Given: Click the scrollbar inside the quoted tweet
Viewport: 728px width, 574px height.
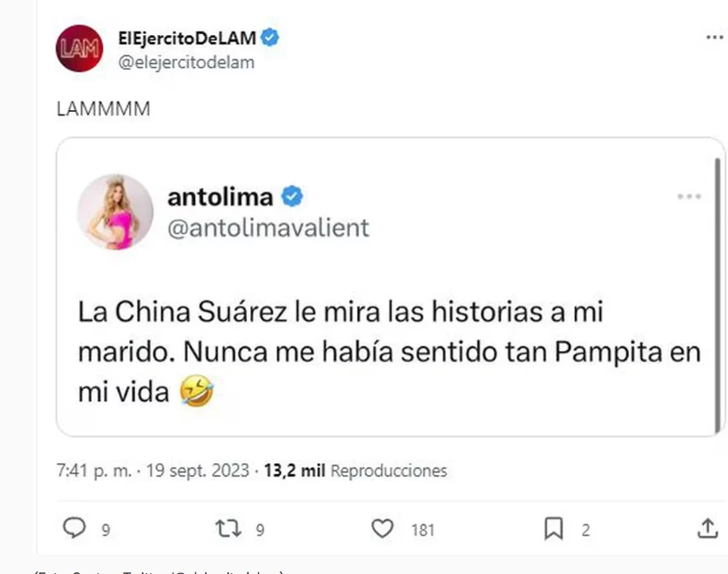Looking at the screenshot, I should [x=718, y=296].
